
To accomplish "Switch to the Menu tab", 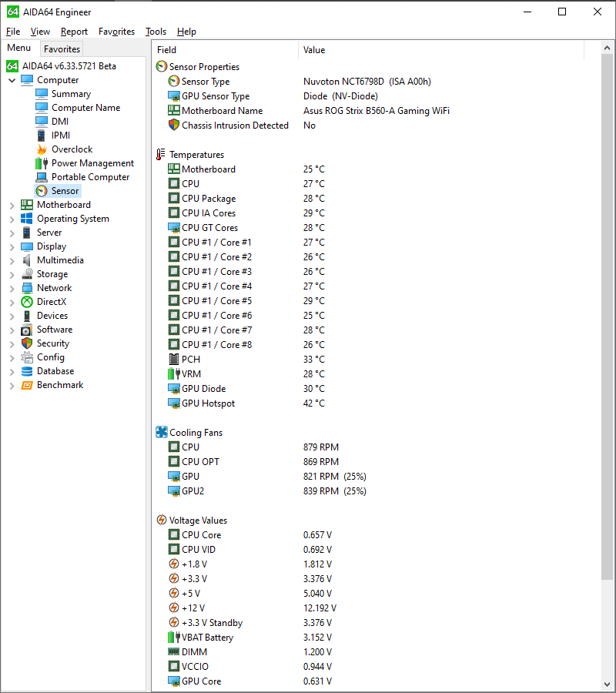I will 18,47.
